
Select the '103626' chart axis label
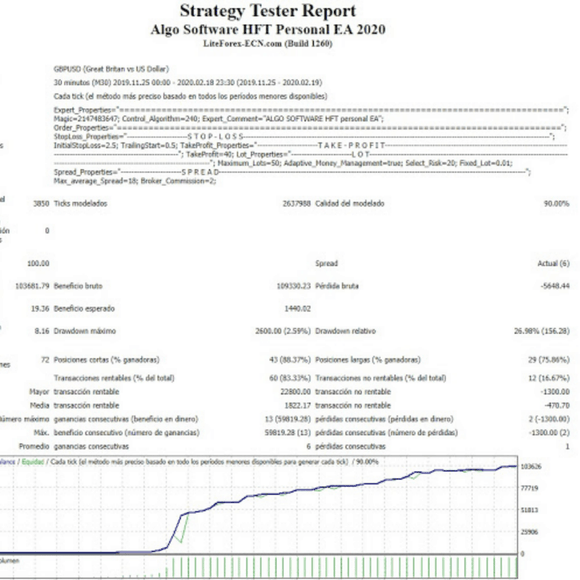click(x=531, y=467)
